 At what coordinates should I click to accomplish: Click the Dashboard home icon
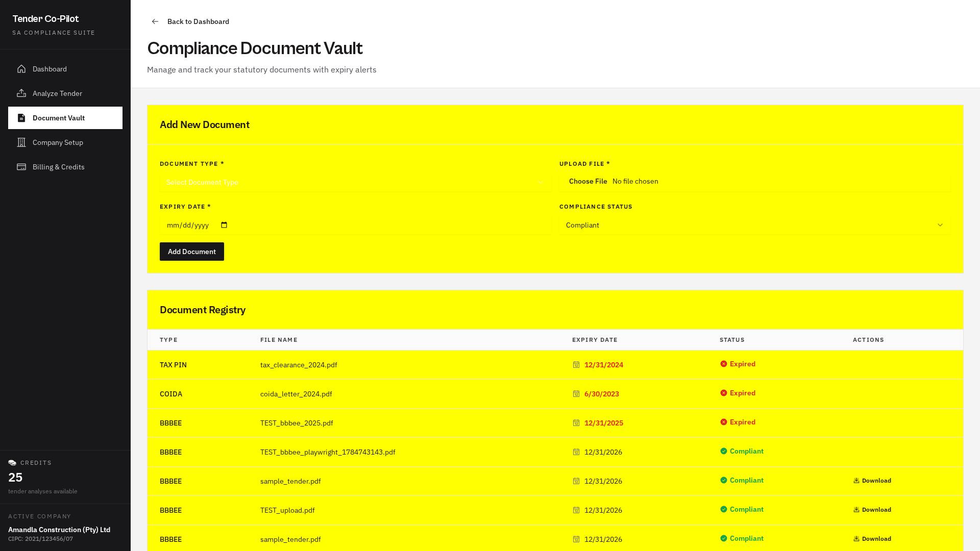pos(21,69)
